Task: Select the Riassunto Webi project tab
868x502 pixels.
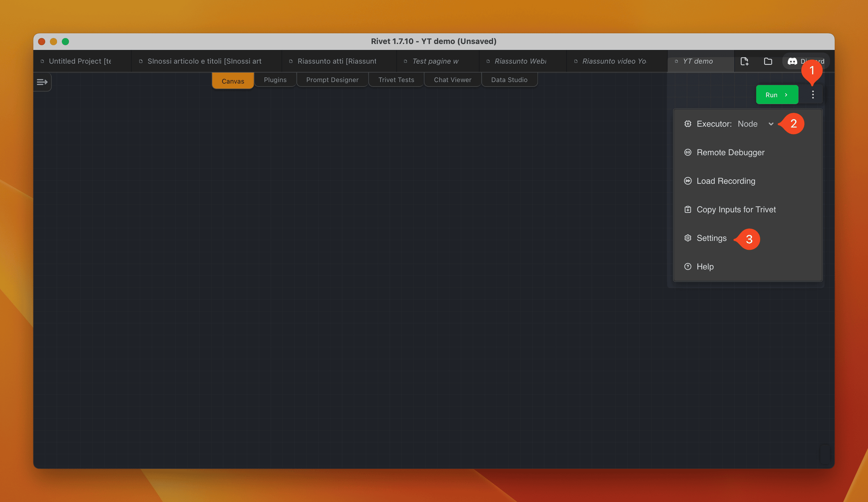Action: 523,61
